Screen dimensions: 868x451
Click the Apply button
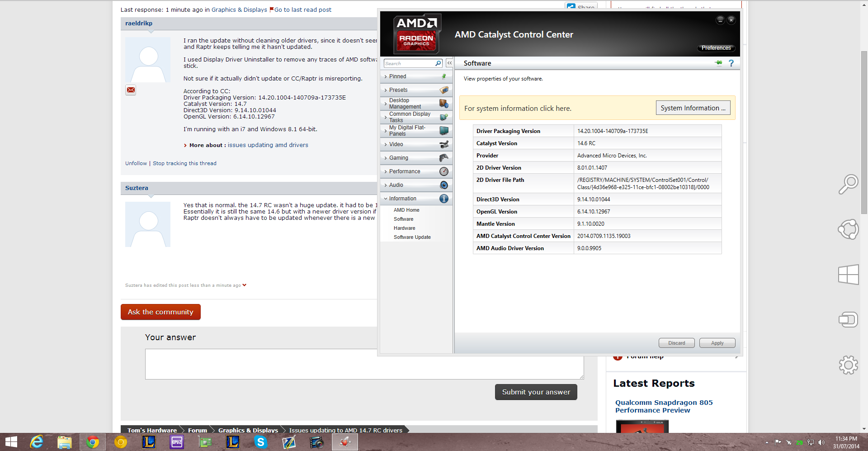pos(717,343)
